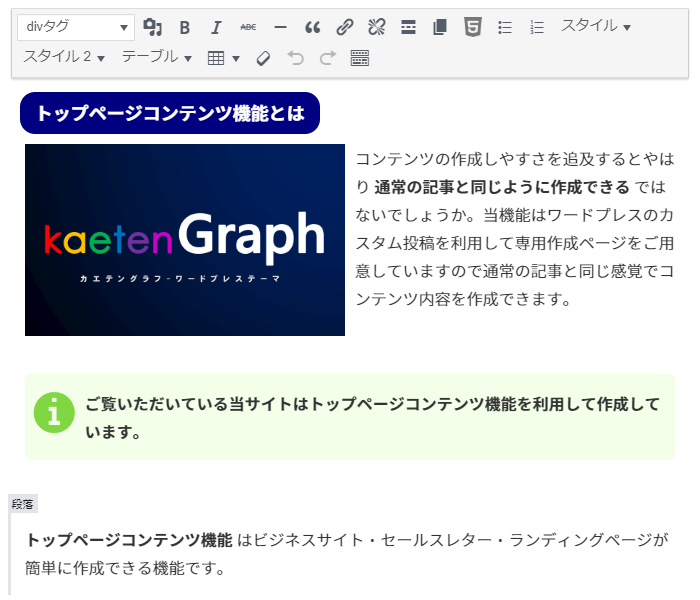Insert the Read More tag
This screenshot has width=700, height=600.
click(408, 28)
